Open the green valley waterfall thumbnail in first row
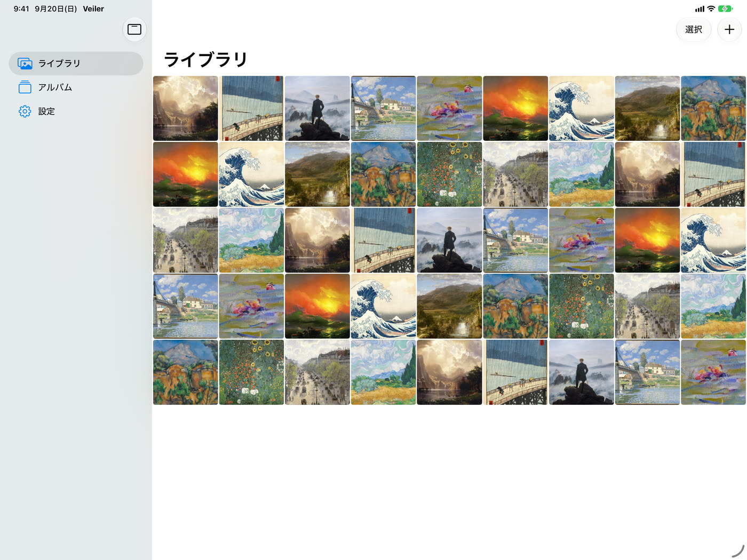Screen dimensions: 747x560 (647, 108)
